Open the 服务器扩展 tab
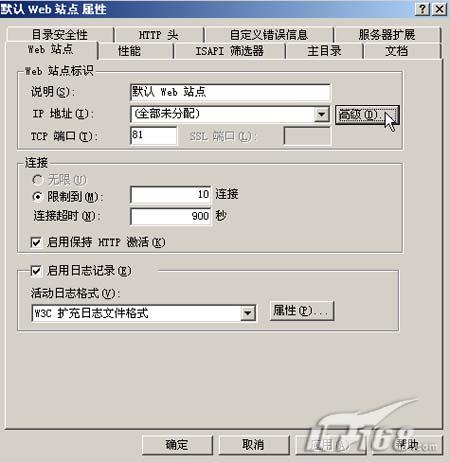Viewport: 450px width, 462px height. (x=387, y=35)
